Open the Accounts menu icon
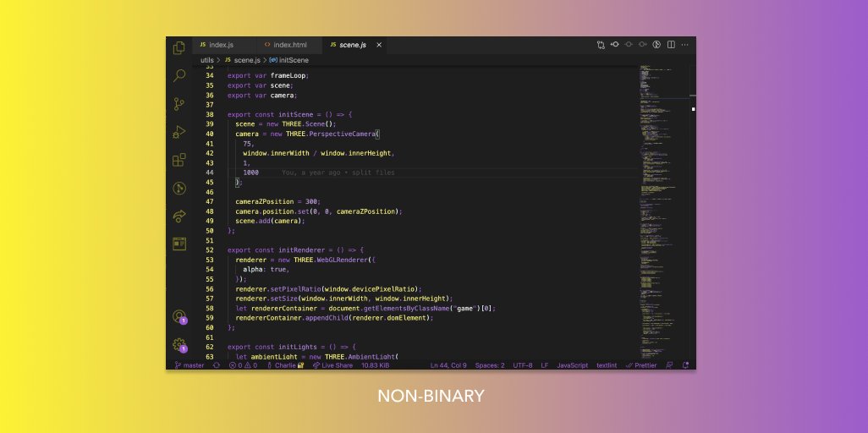The image size is (868, 433). 179,317
